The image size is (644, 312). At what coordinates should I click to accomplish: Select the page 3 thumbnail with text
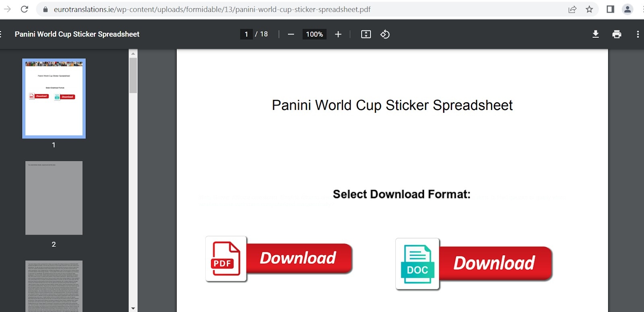tap(54, 286)
